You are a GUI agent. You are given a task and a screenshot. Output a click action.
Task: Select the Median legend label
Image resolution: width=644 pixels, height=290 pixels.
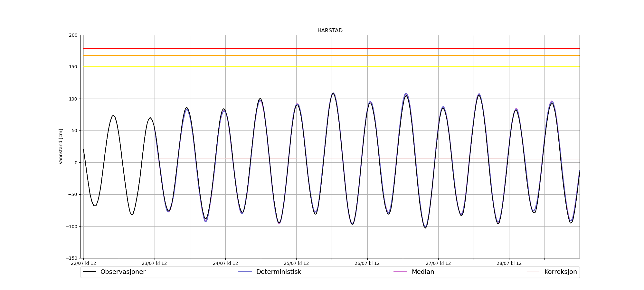click(x=423, y=272)
